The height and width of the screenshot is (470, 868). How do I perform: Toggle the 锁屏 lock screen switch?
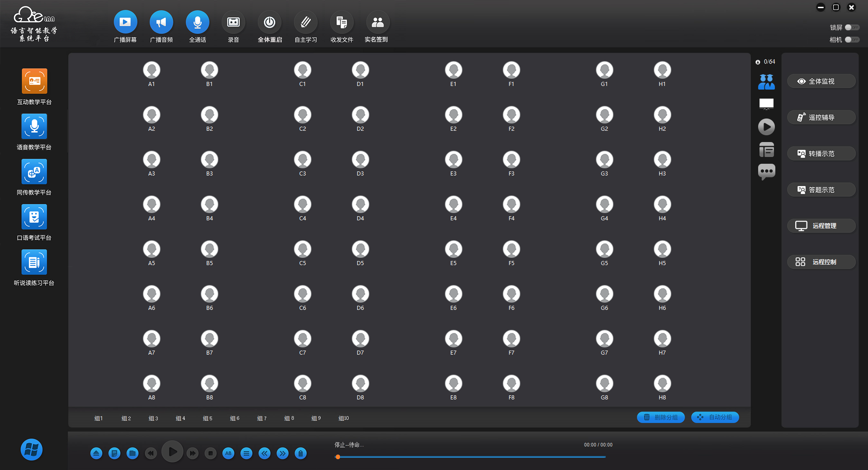click(852, 28)
